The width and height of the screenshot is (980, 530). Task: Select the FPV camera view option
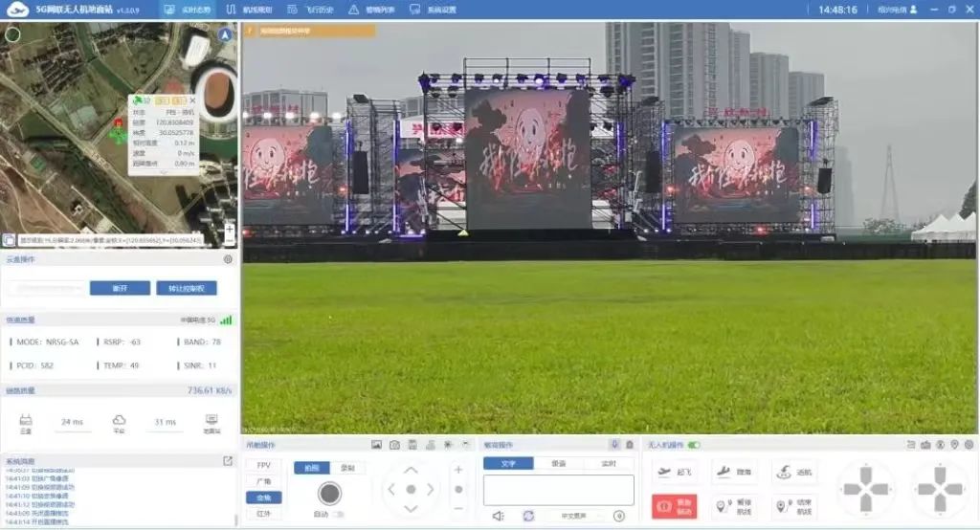coord(263,465)
